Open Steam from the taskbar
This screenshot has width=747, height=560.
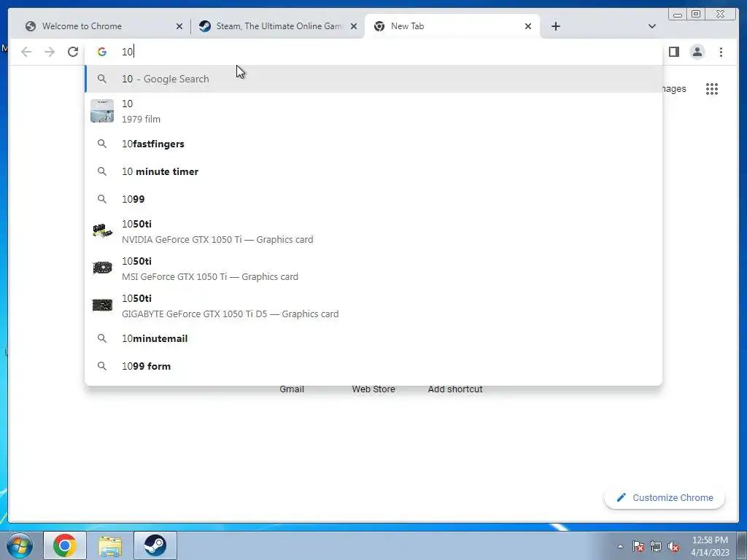[x=155, y=545]
